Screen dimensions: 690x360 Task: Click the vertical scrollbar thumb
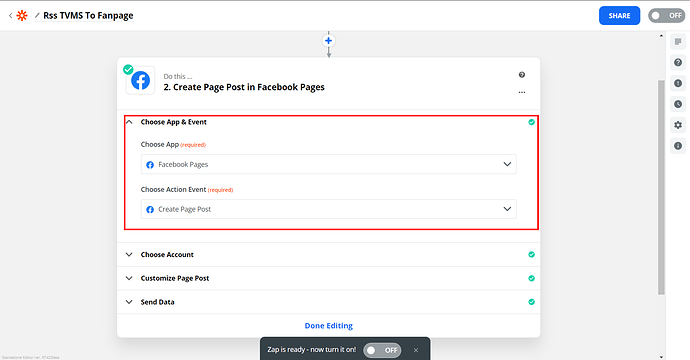[x=661, y=187]
